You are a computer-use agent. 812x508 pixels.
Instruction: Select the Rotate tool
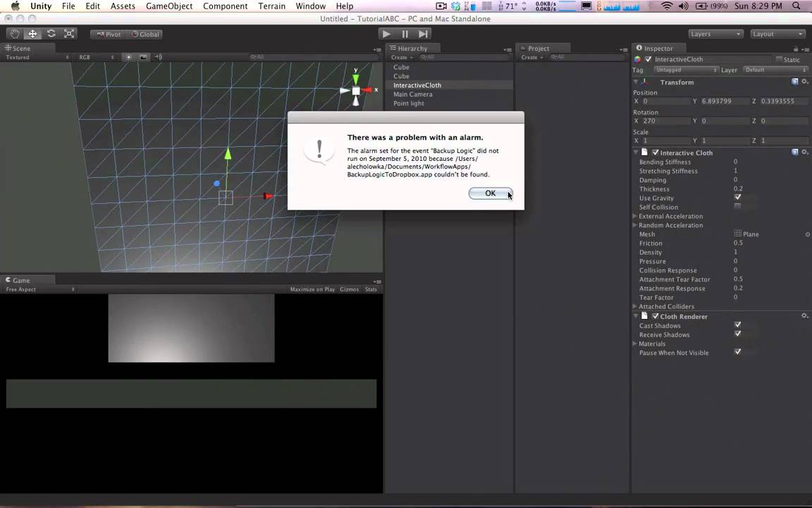coord(51,34)
